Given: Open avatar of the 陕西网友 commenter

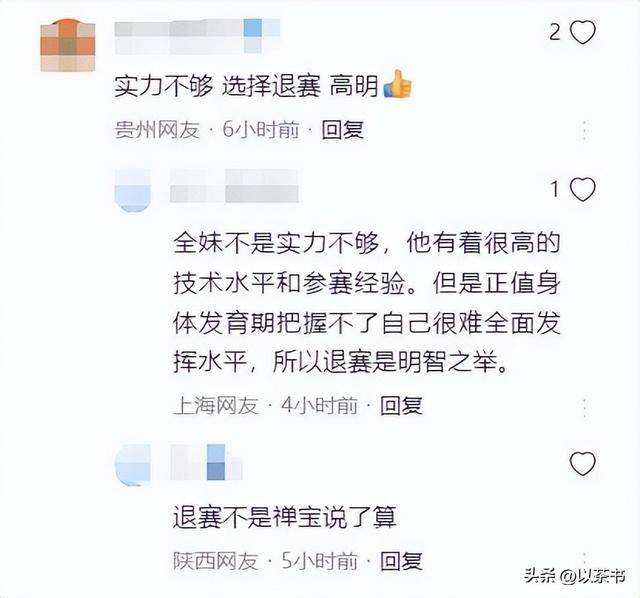Looking at the screenshot, I should [x=133, y=465].
